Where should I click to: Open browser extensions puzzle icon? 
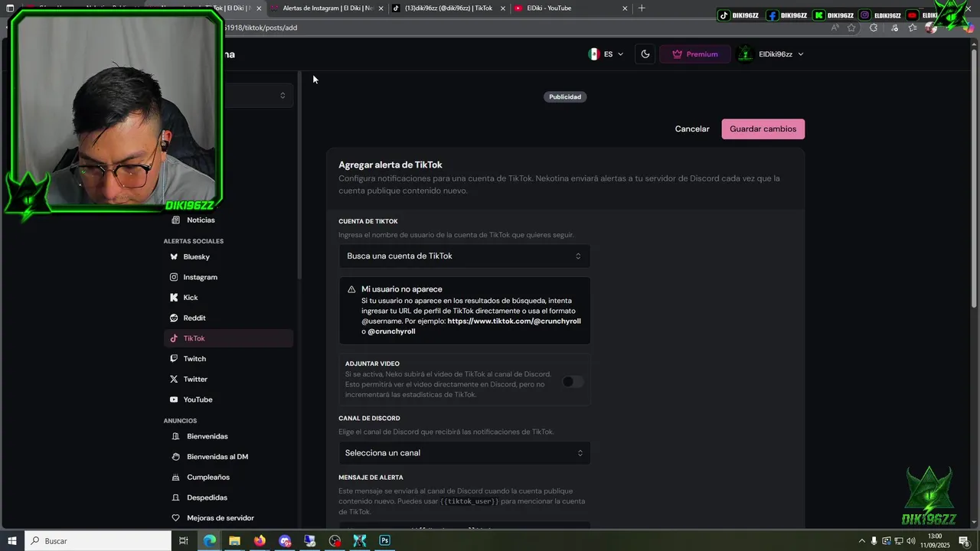874,28
